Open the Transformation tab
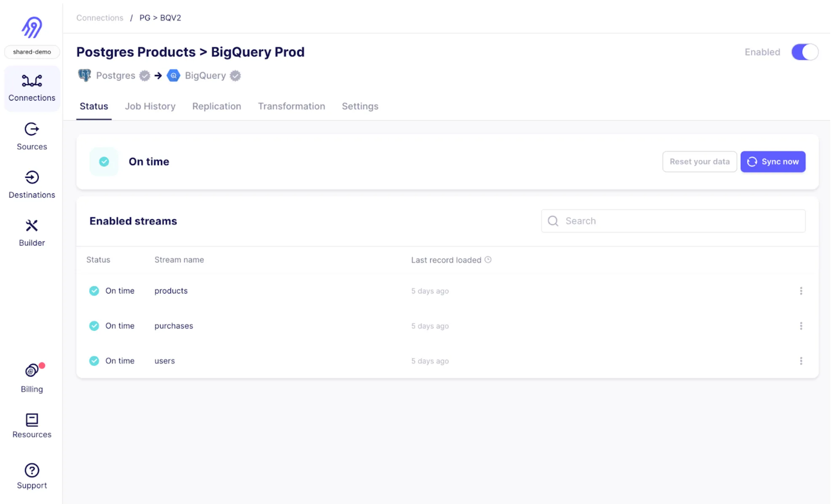The height and width of the screenshot is (504, 831). point(291,106)
